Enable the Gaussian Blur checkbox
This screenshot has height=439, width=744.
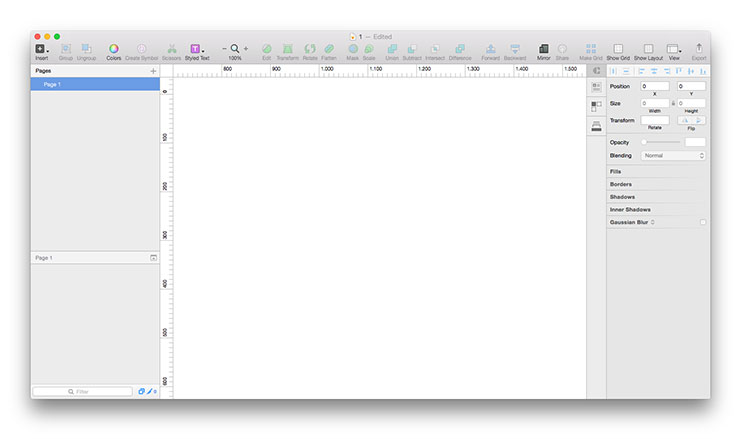703,222
